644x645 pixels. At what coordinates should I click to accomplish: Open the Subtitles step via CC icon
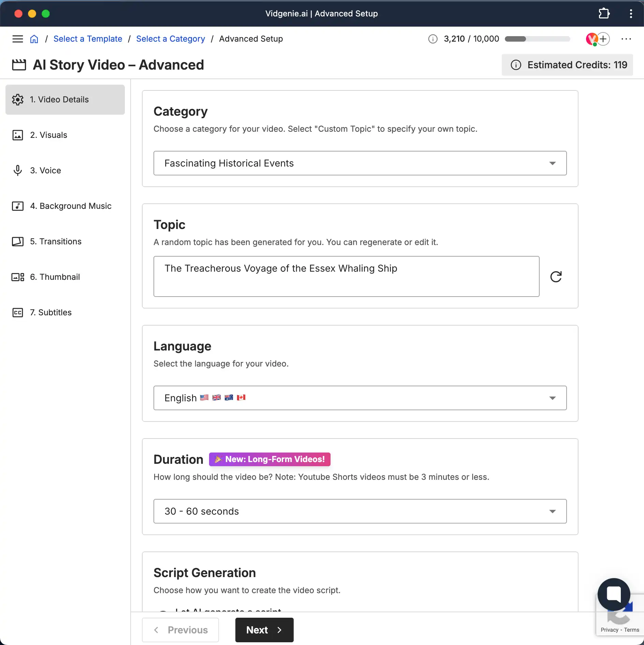point(18,312)
